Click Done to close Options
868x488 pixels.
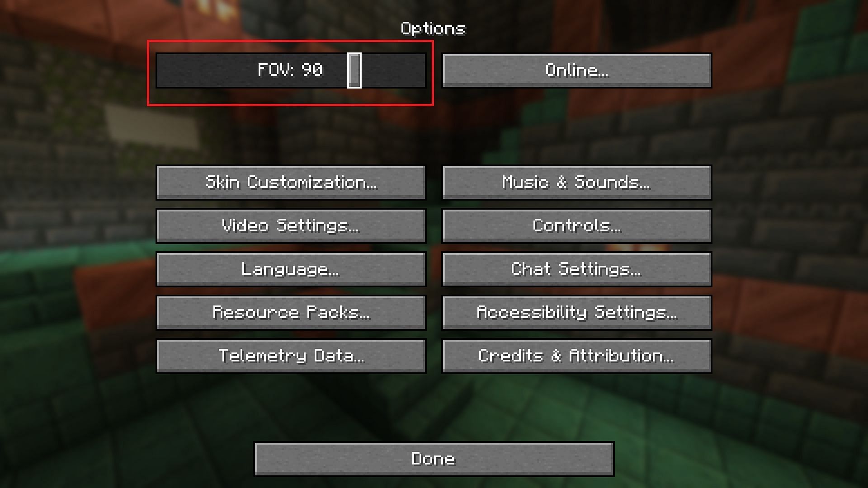pyautogui.click(x=434, y=459)
